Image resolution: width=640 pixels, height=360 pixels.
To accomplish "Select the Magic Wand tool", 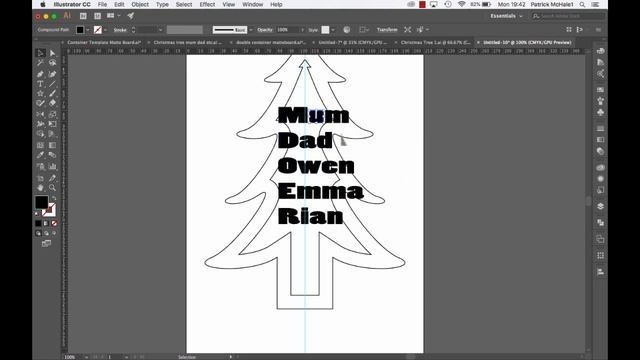I will pos(40,63).
